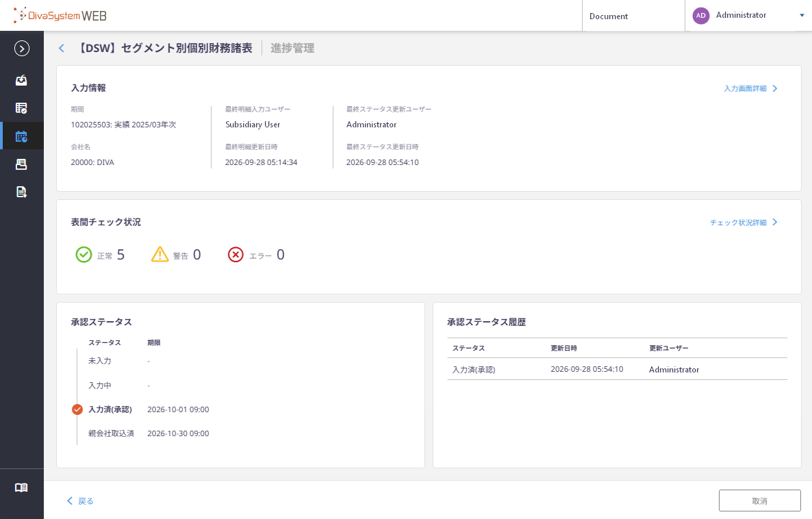812x519 pixels.
Task: Go back with the header chevron
Action: pyautogui.click(x=62, y=48)
